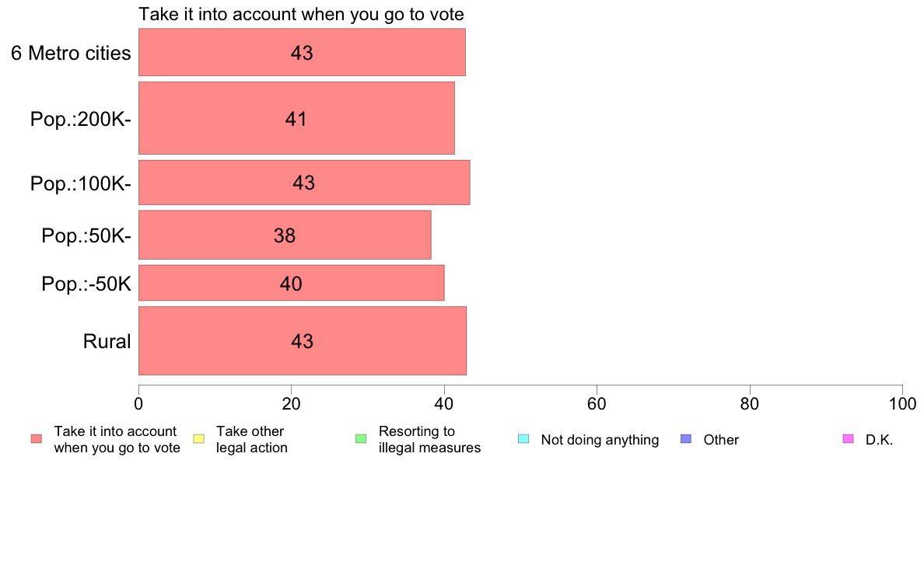The height and width of the screenshot is (572, 924).
Task: Select the Rural bar
Action: click(x=303, y=340)
